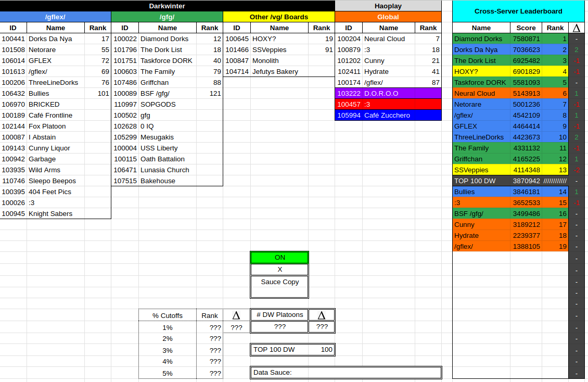This screenshot has height=382, width=588.
Task: Click the 5% cutoff cell
Action: [167, 373]
